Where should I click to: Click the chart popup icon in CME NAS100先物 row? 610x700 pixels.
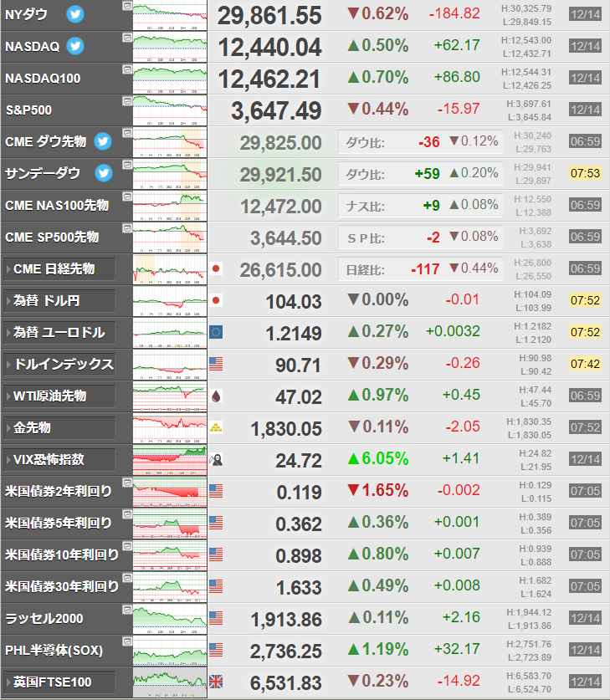[127, 197]
